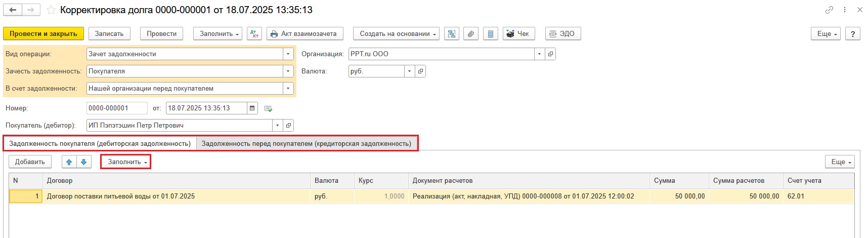This screenshot has height=238, width=868.
Task: Click the paperclip attached files icon
Action: click(471, 34)
